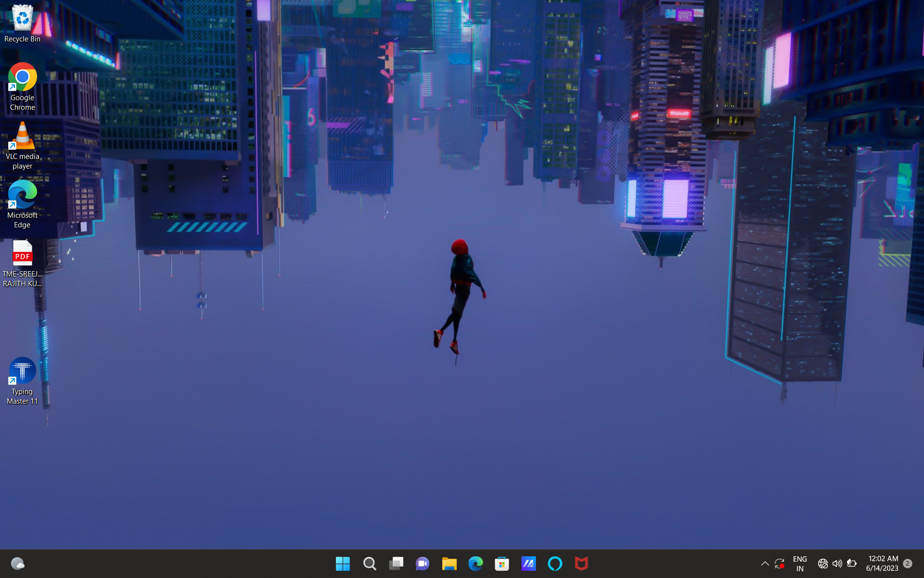
Task: Open the MyASUS app in taskbar
Action: [528, 564]
